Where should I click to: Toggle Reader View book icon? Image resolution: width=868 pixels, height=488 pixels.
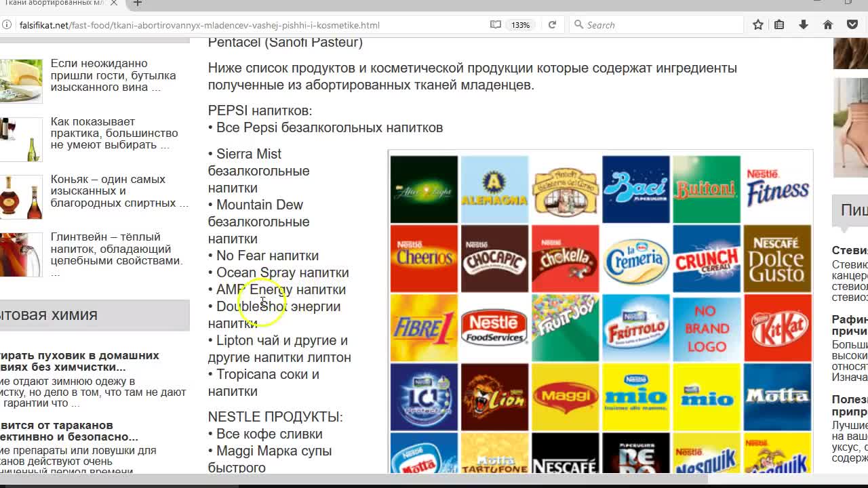[496, 25]
